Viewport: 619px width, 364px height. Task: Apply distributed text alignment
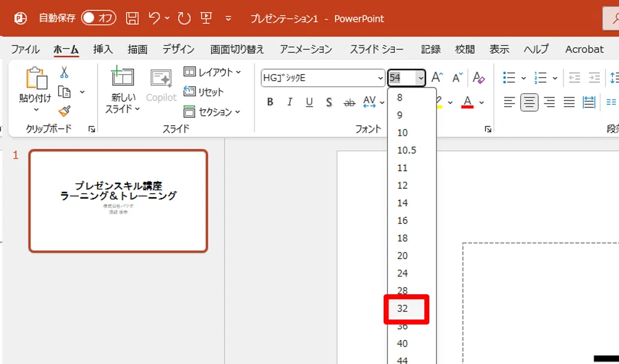(589, 103)
